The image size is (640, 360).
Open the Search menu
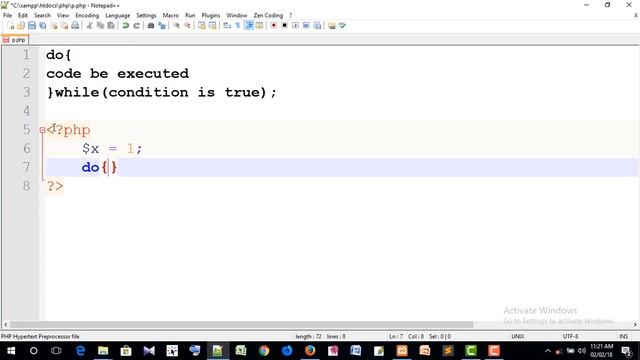tap(42, 16)
